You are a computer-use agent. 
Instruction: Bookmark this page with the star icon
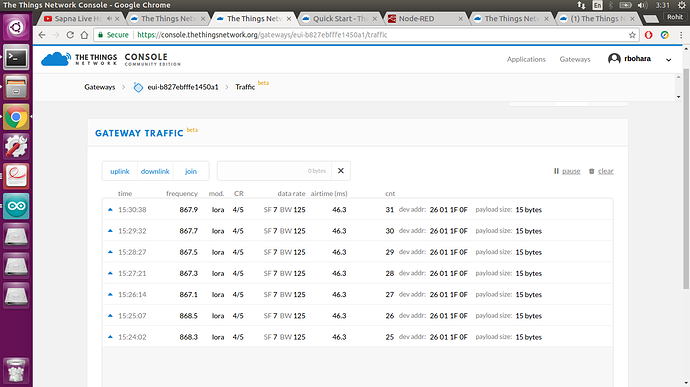pos(632,35)
